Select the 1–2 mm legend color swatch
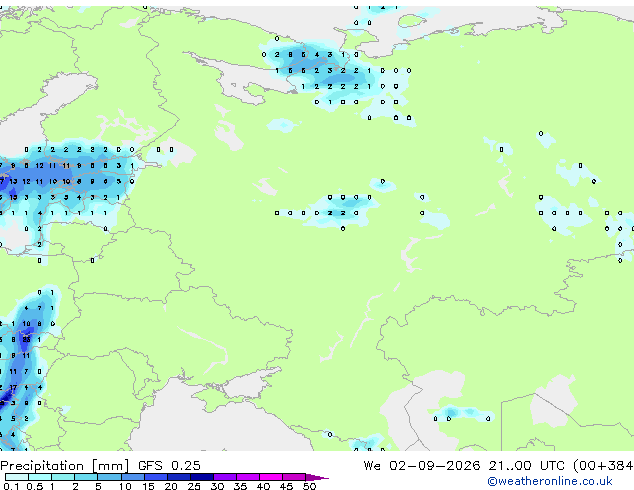This screenshot has height=490, width=634. coord(63,477)
